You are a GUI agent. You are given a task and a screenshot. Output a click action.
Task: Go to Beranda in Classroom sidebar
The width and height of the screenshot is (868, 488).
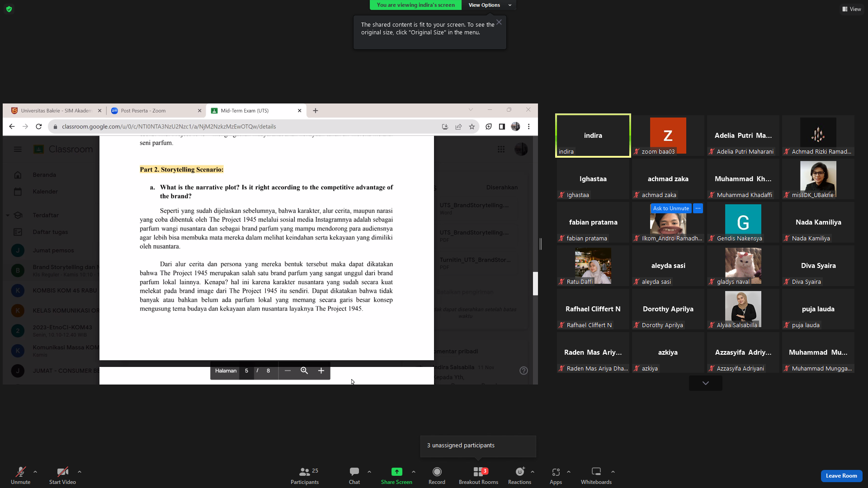coord(44,175)
